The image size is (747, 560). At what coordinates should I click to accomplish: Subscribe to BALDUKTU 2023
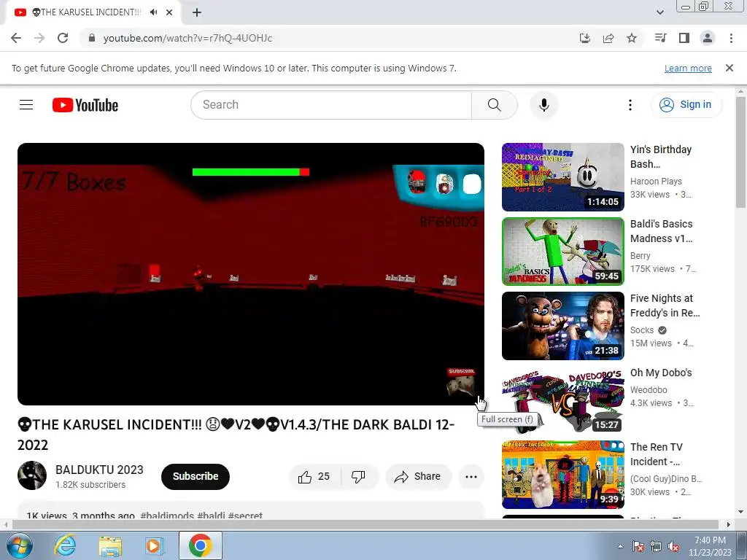click(196, 476)
